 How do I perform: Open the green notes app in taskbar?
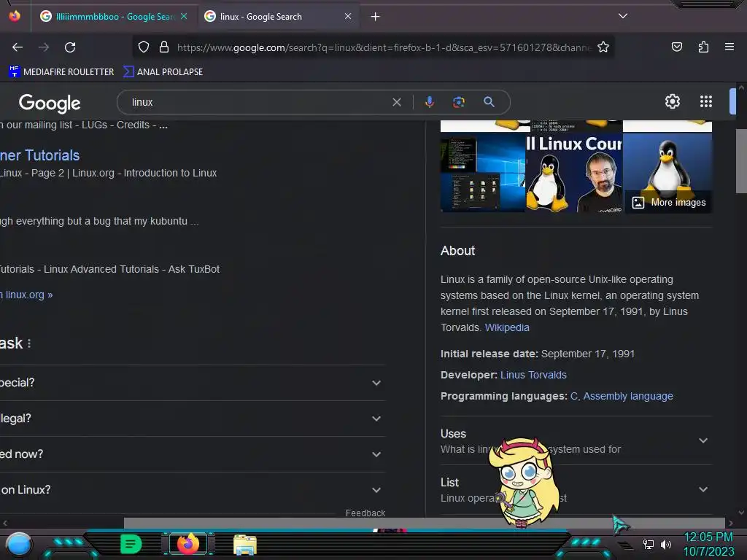[131, 544]
